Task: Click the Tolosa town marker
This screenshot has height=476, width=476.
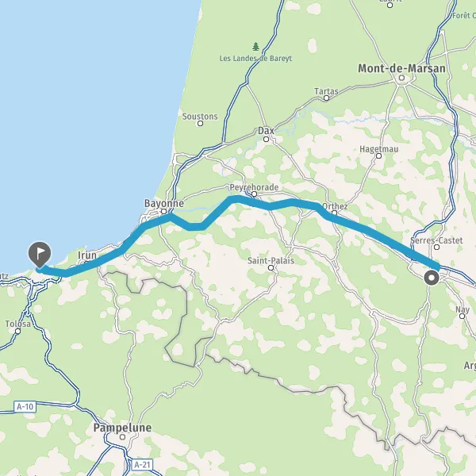Action: click(18, 331)
